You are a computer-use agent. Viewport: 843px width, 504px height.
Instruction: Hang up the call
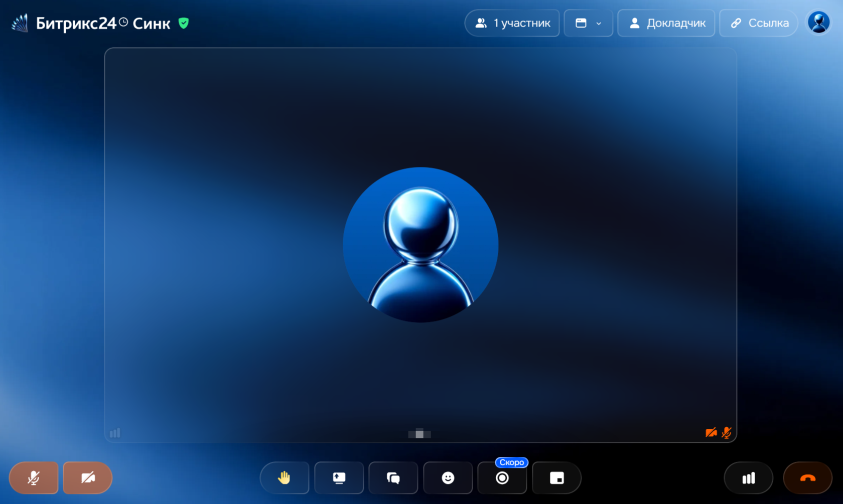pos(808,478)
